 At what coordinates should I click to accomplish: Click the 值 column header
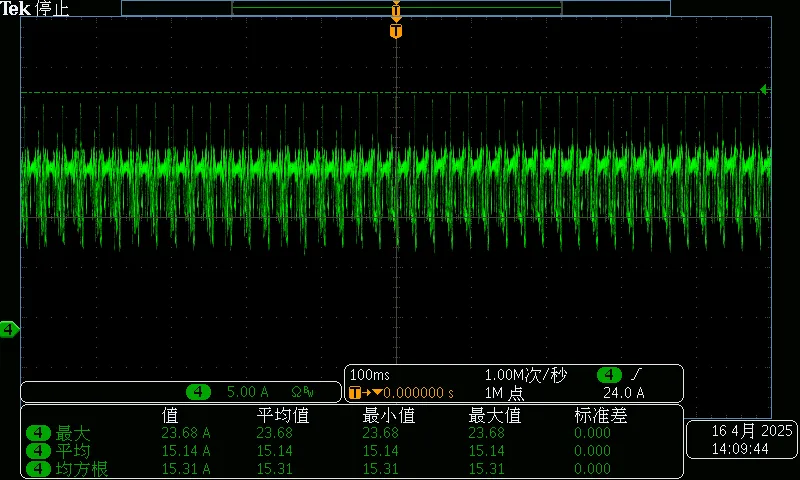pyautogui.click(x=170, y=415)
